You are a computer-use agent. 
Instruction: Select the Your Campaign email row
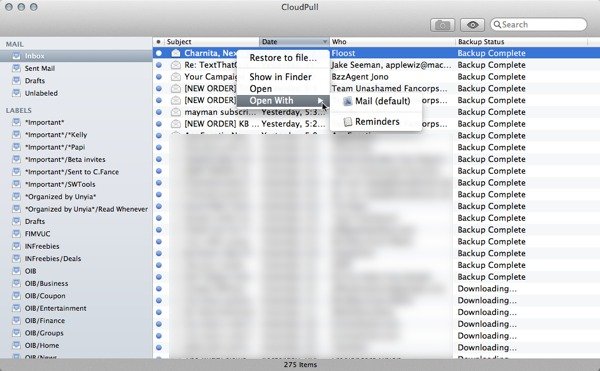(377, 77)
